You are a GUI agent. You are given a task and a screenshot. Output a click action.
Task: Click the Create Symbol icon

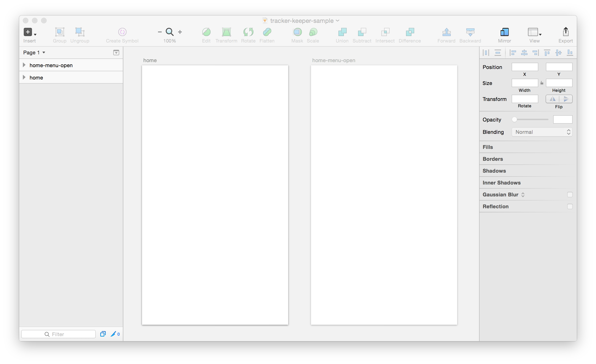(x=122, y=32)
